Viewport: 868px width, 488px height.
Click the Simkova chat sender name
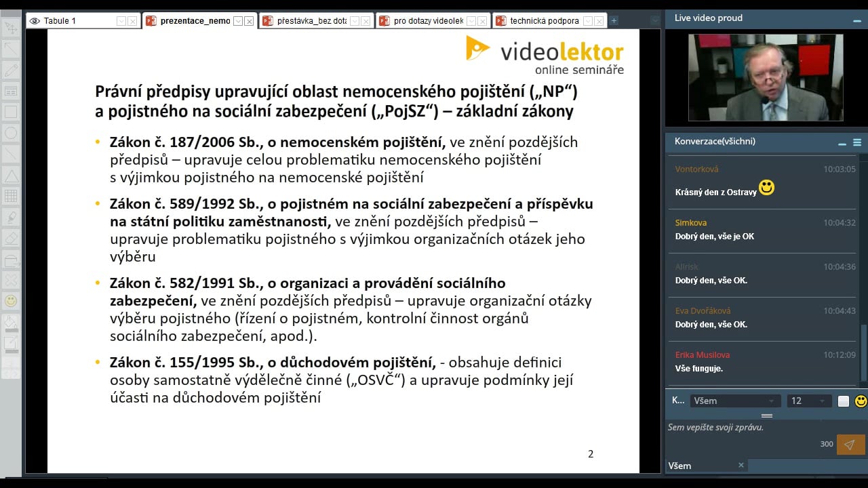(x=691, y=222)
